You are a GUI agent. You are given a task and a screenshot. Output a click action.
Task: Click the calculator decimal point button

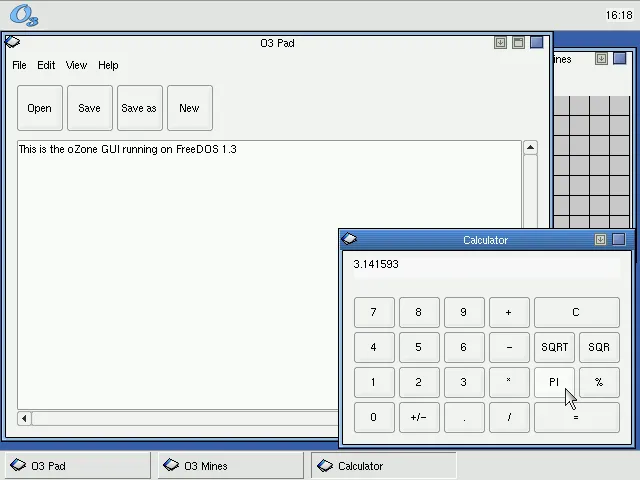(x=464, y=418)
